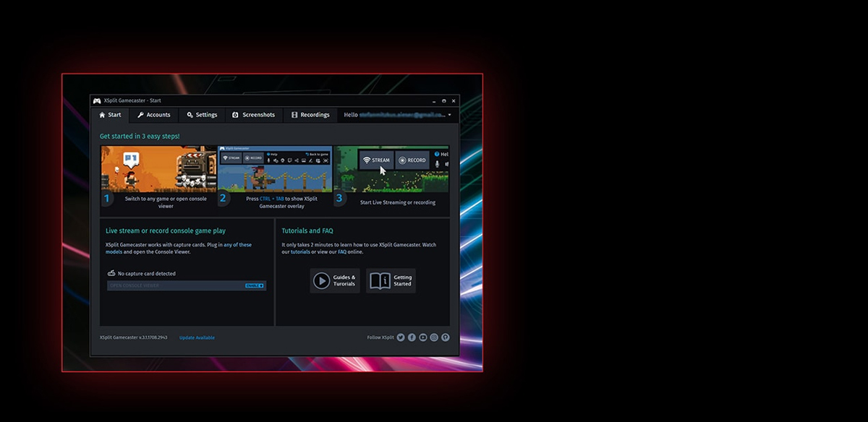Click the Pinterest social icon

click(x=446, y=337)
